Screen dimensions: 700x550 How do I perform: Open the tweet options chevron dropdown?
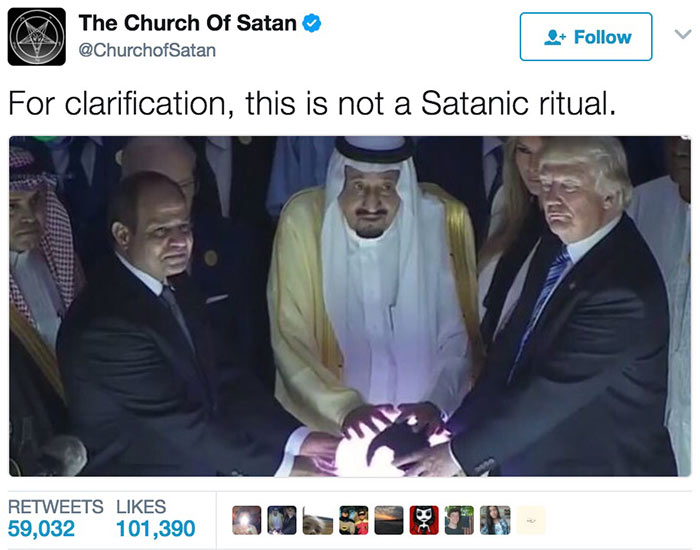[x=683, y=34]
